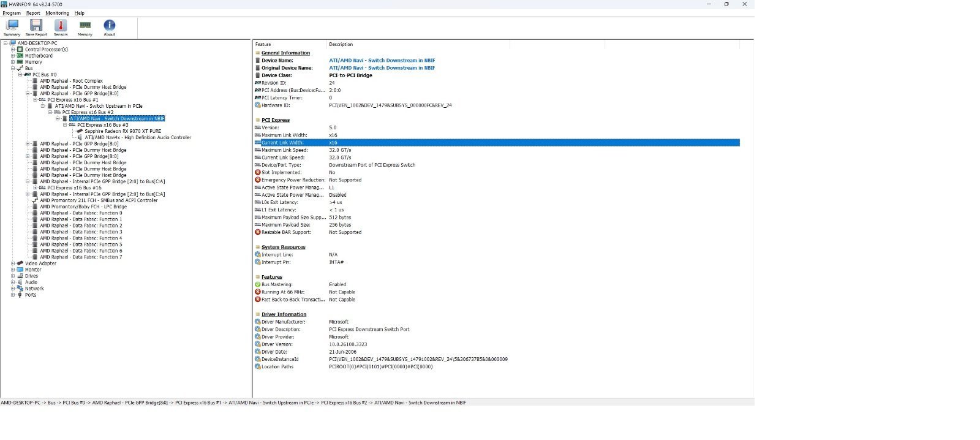Click the Motherboard icon in tree
This screenshot has height=440, width=980.
pos(20,56)
